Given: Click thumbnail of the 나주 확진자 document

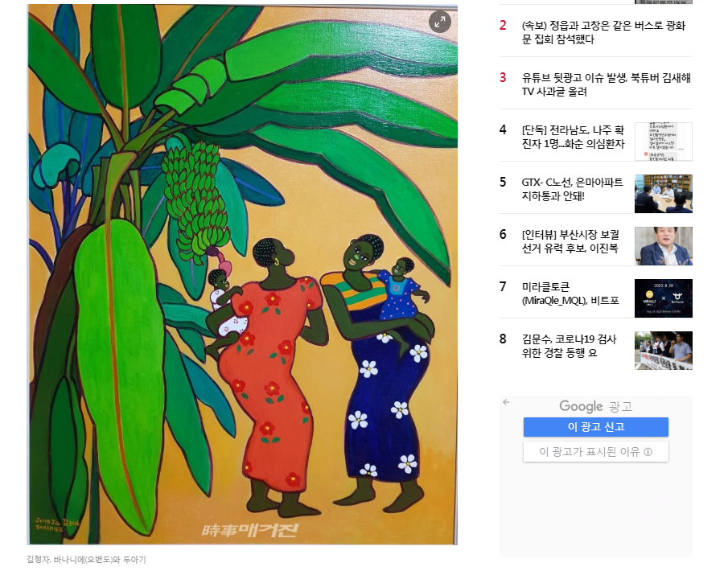Looking at the screenshot, I should [x=664, y=142].
